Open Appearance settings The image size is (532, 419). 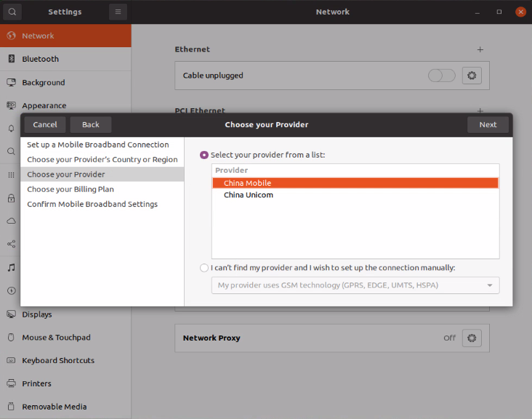(x=65, y=105)
